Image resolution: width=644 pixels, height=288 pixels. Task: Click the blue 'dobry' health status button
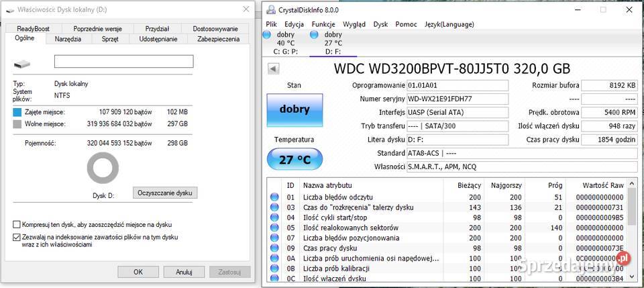pos(294,109)
